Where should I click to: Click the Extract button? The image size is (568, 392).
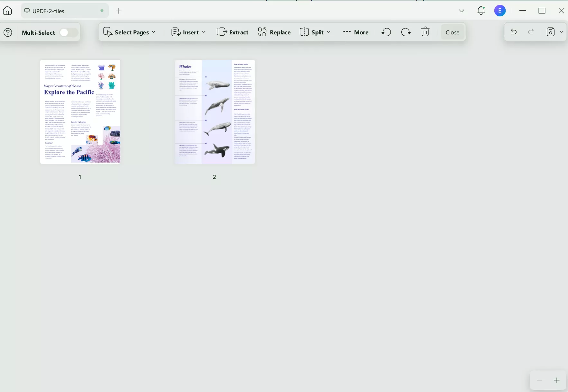(x=233, y=32)
